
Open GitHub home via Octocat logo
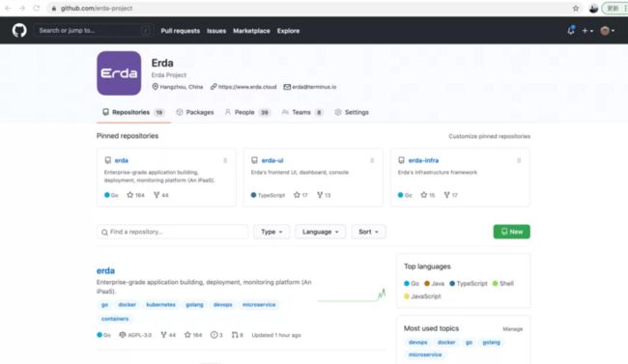pos(19,31)
